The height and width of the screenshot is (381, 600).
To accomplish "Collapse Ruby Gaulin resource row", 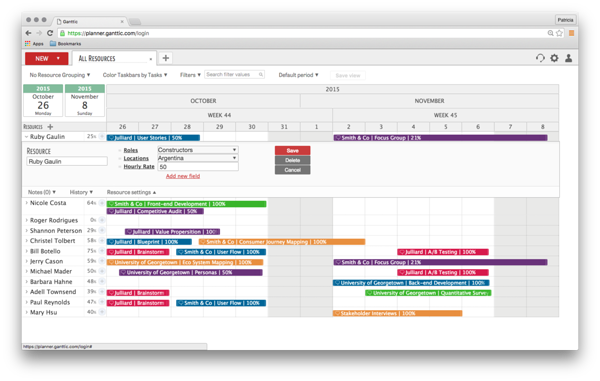I will tap(26, 137).
